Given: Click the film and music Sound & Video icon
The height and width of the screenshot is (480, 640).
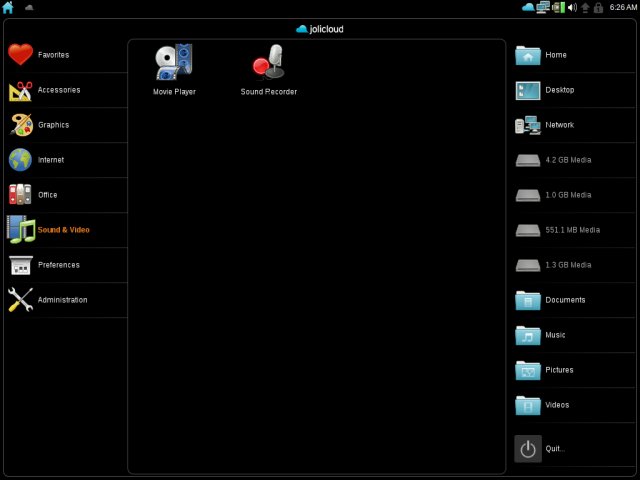Looking at the screenshot, I should click(21, 229).
